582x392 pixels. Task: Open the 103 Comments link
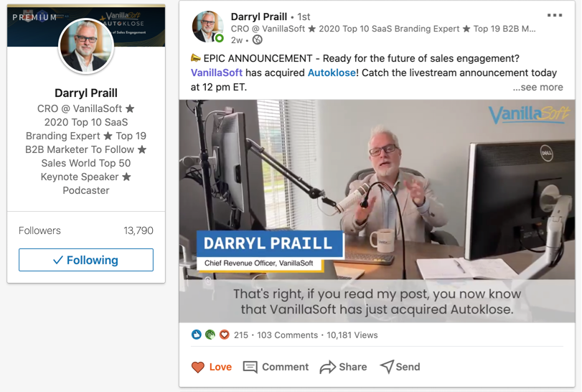click(287, 335)
